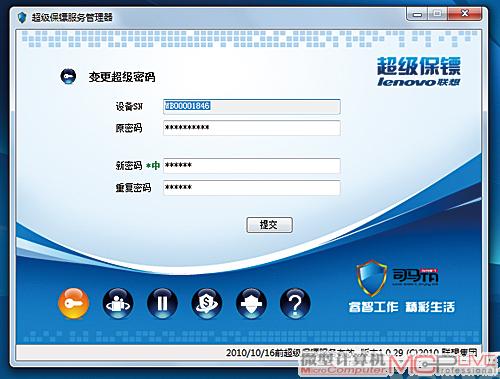Image resolution: width=500 pixels, height=379 pixels.
Task: Close the service manager window
Action: click(465, 14)
